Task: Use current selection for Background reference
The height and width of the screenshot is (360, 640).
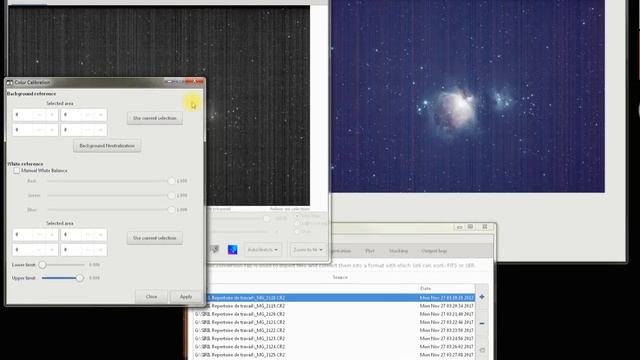Action: pyautogui.click(x=155, y=118)
